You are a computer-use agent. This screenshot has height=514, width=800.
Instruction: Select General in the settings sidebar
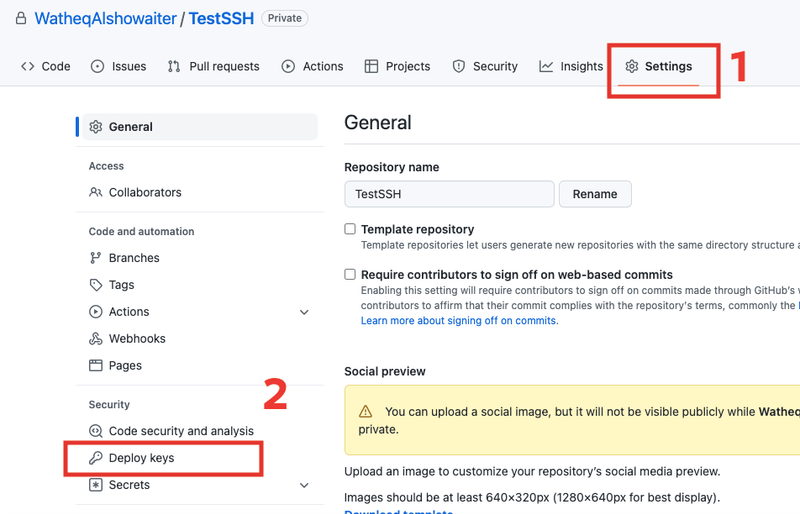coord(131,127)
